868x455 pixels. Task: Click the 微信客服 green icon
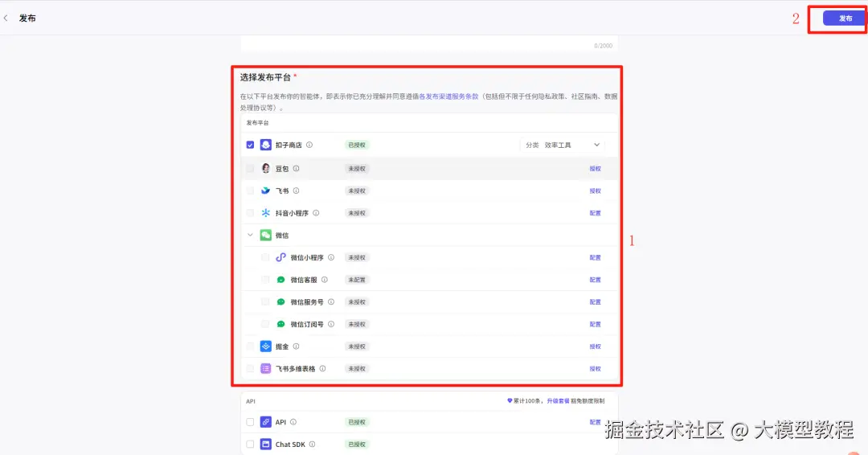[x=280, y=280]
